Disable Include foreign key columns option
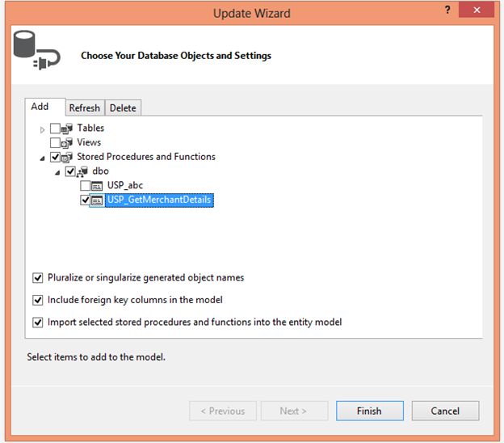Screen dimensions: 504x443 tap(38, 300)
